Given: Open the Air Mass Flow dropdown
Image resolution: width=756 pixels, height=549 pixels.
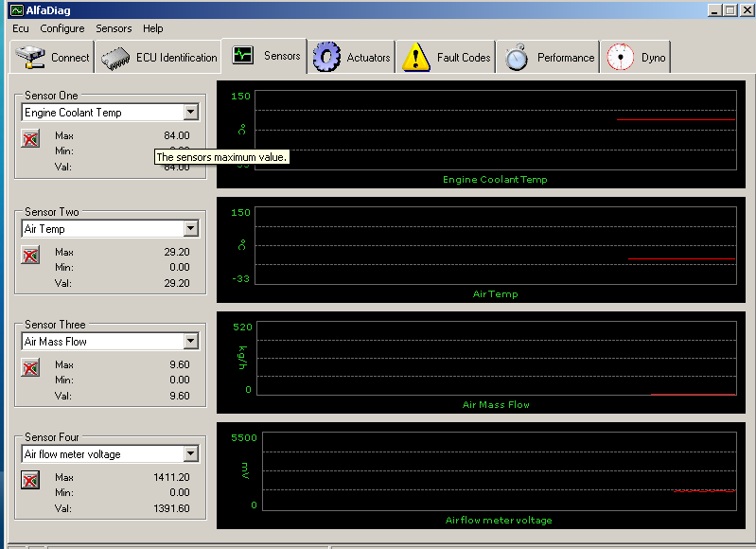Looking at the screenshot, I should tap(191, 342).
